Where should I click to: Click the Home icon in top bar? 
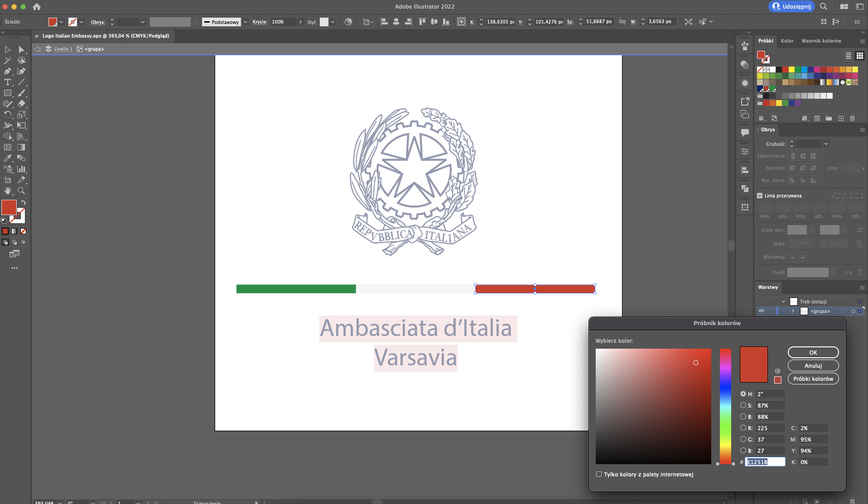pos(37,7)
